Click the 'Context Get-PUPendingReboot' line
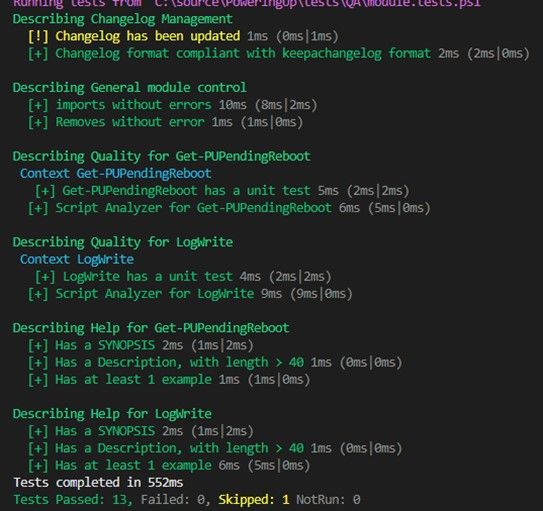The width and height of the screenshot is (543, 511). tap(116, 173)
